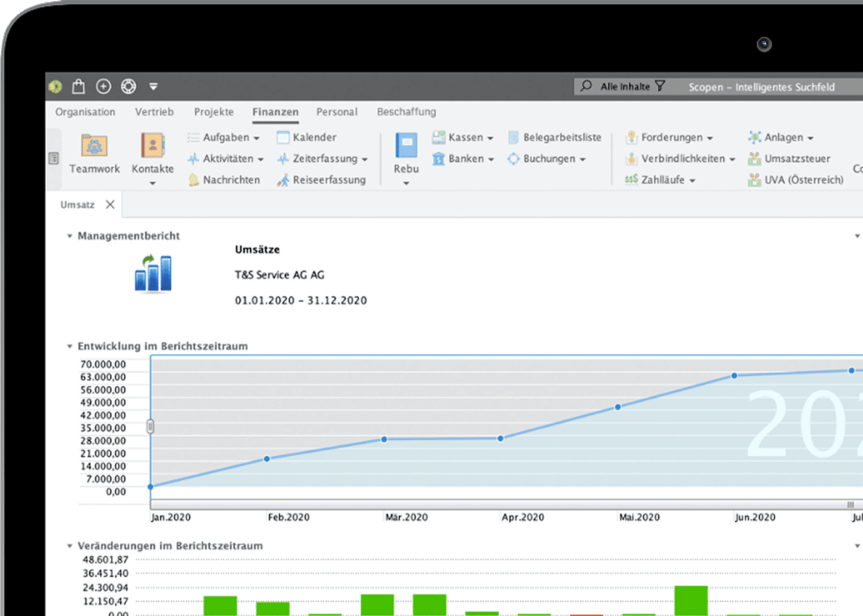Open the lifebuoy help icon
This screenshot has width=863, height=616.
click(128, 87)
